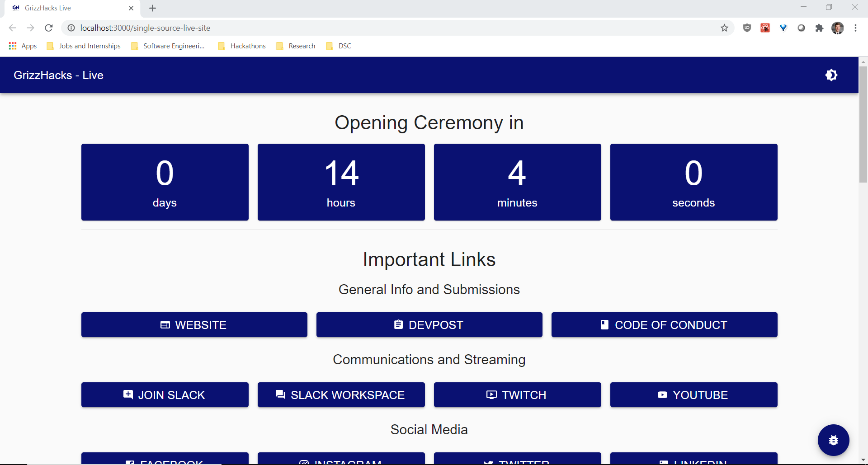Open the DSC bookmark folder
The image size is (868, 465).
pyautogui.click(x=339, y=46)
